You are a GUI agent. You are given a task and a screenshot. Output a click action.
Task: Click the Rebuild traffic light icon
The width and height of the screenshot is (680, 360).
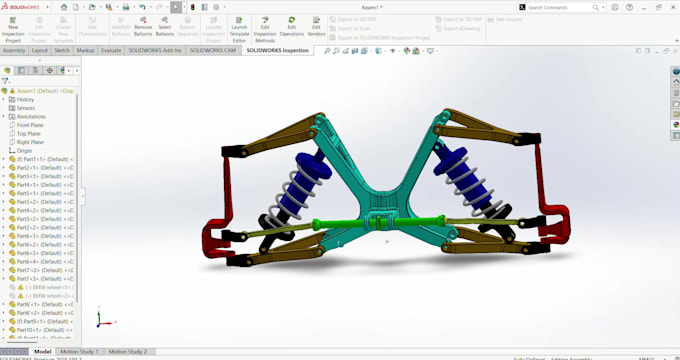point(193,7)
